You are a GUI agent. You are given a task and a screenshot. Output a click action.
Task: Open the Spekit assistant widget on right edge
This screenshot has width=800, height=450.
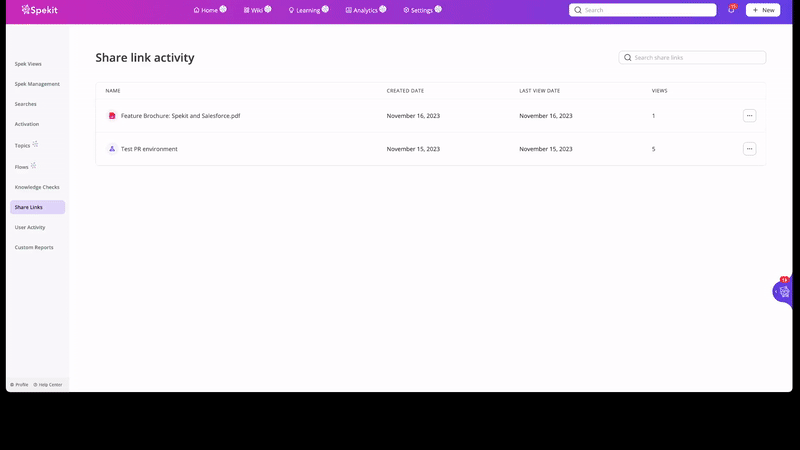pos(783,291)
